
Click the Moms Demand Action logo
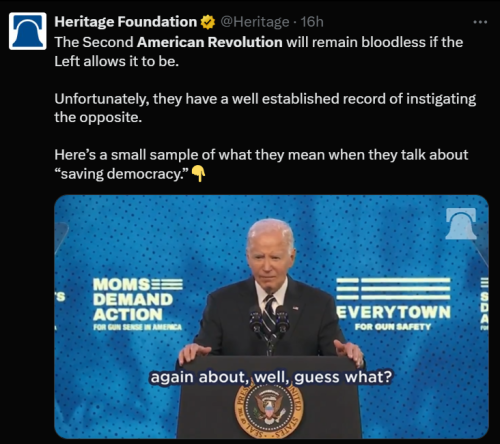click(138, 304)
